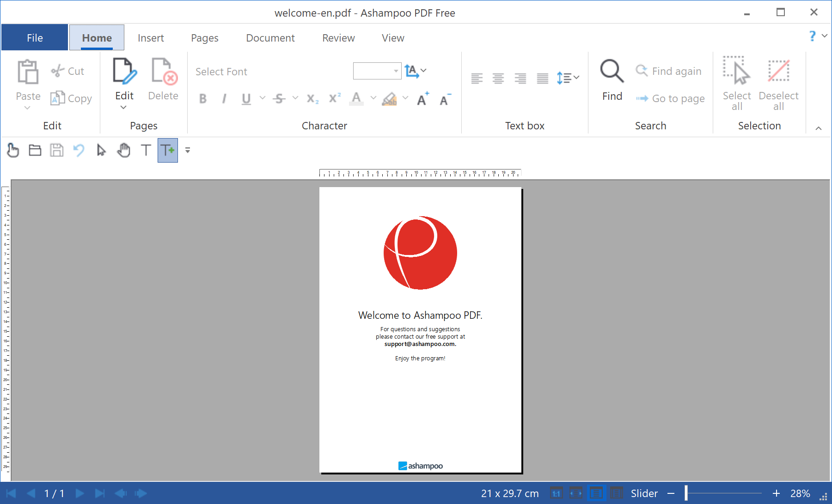Go to previous page arrow
The height and width of the screenshot is (504, 832).
coord(31,493)
